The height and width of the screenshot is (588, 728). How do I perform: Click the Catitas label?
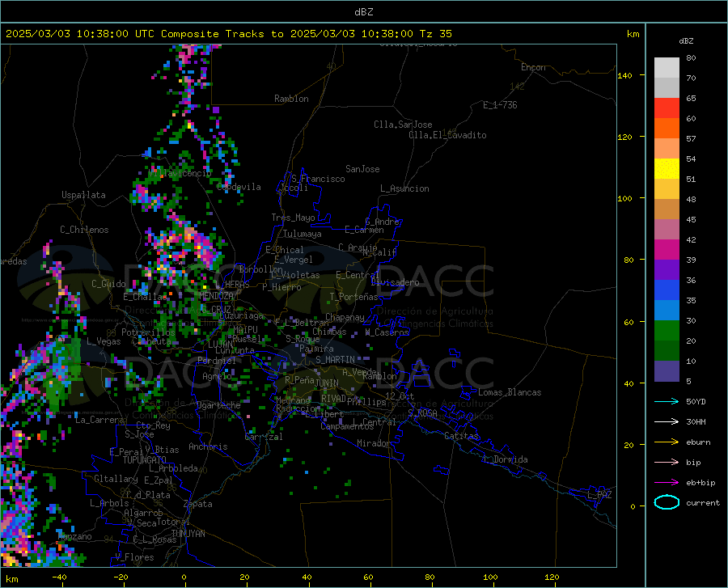click(461, 436)
